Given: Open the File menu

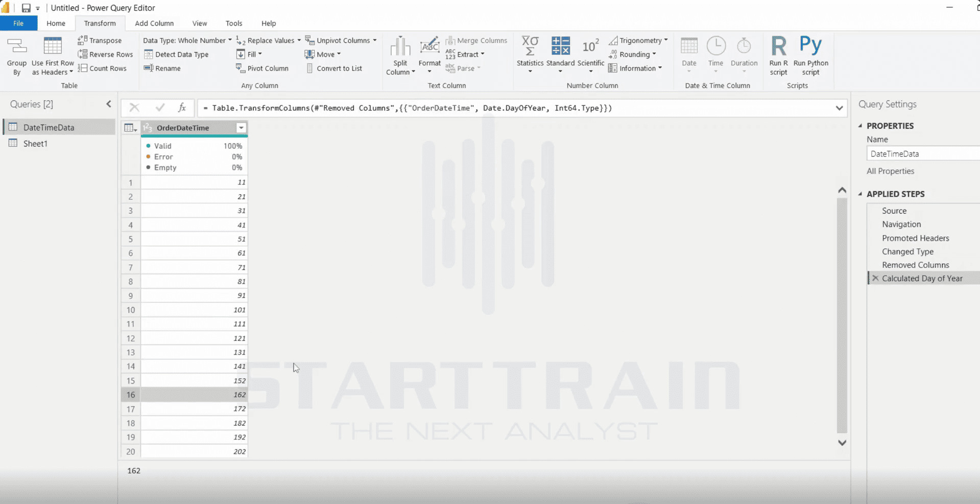Looking at the screenshot, I should 18,24.
